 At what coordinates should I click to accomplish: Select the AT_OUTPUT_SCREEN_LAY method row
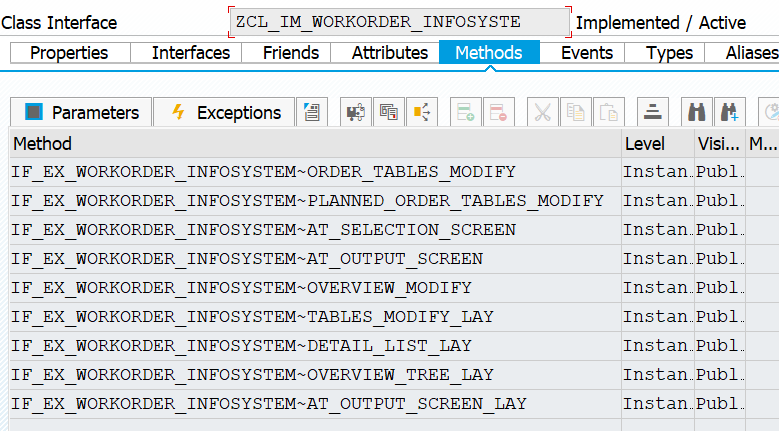point(315,404)
